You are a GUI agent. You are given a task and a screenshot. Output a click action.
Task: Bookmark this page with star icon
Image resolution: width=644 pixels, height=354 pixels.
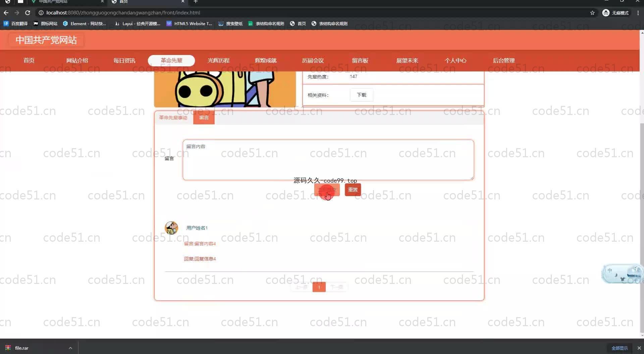pos(592,13)
